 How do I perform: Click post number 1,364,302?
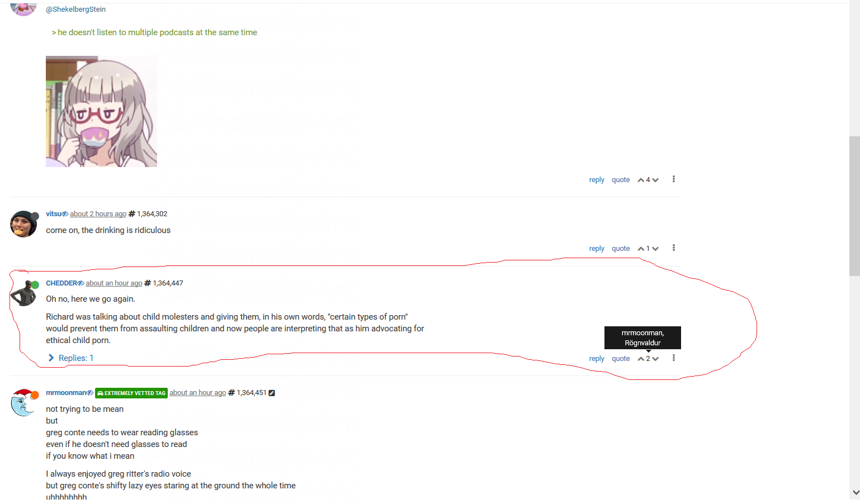tap(152, 214)
